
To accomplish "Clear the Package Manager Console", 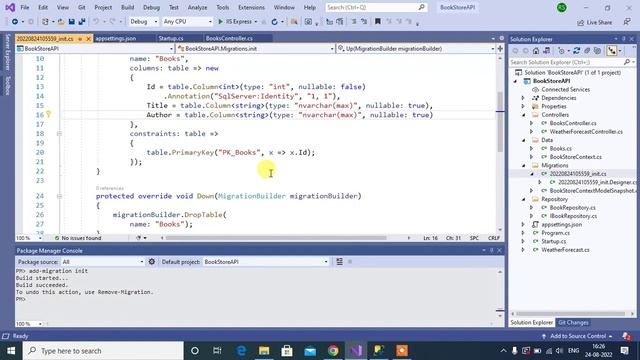I will (x=339, y=262).
